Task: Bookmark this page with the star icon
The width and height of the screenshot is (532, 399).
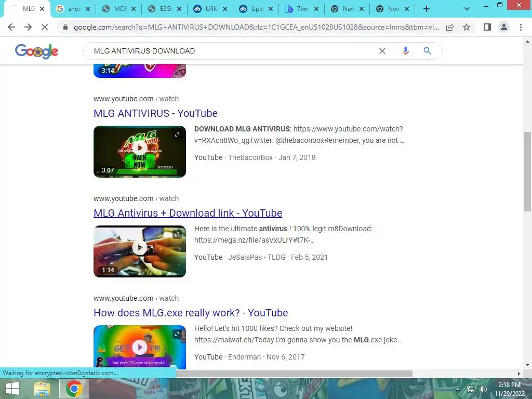Action: 467,27
